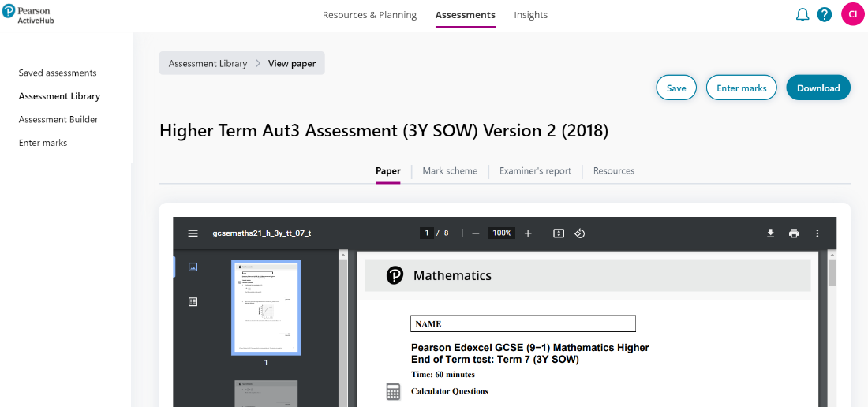The image size is (868, 407).
Task: Toggle the PDF viewer sidebar menu
Action: (x=193, y=233)
